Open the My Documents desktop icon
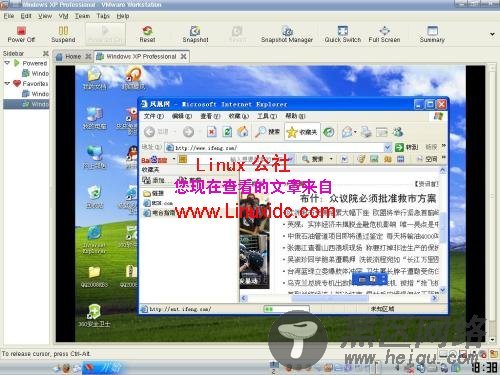 click(94, 78)
